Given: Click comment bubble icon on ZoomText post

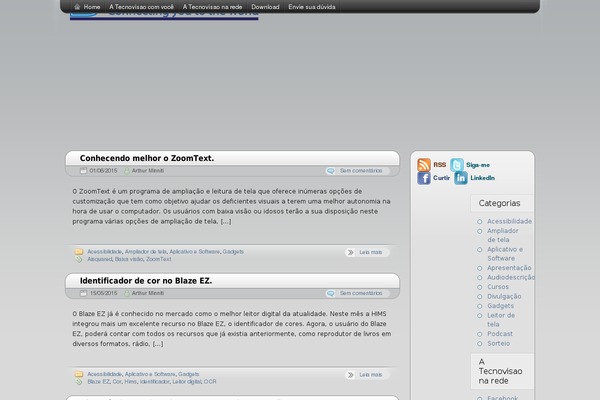Looking at the screenshot, I should pyautogui.click(x=331, y=171).
